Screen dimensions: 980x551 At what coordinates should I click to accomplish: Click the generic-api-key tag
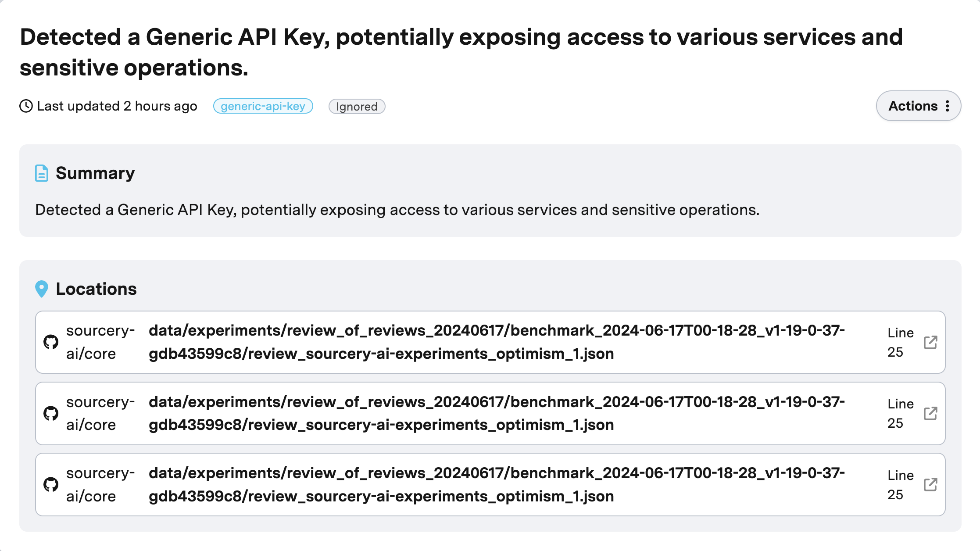[263, 106]
